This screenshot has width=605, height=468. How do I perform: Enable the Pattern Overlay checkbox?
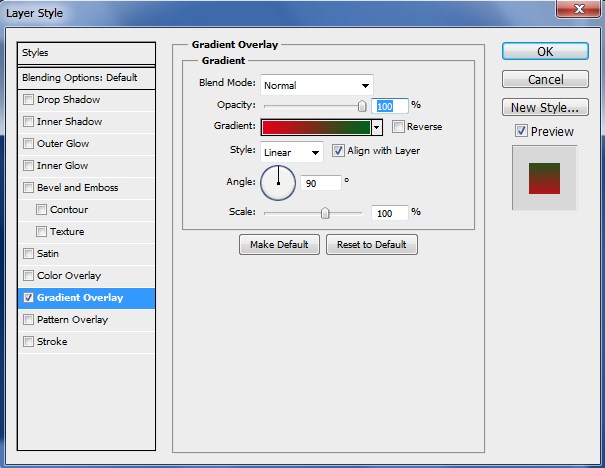point(28,319)
